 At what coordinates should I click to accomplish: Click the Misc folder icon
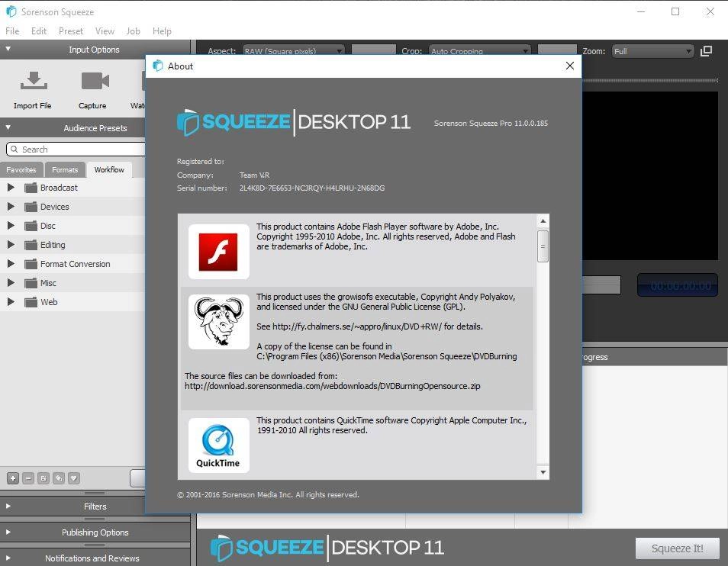coord(31,282)
